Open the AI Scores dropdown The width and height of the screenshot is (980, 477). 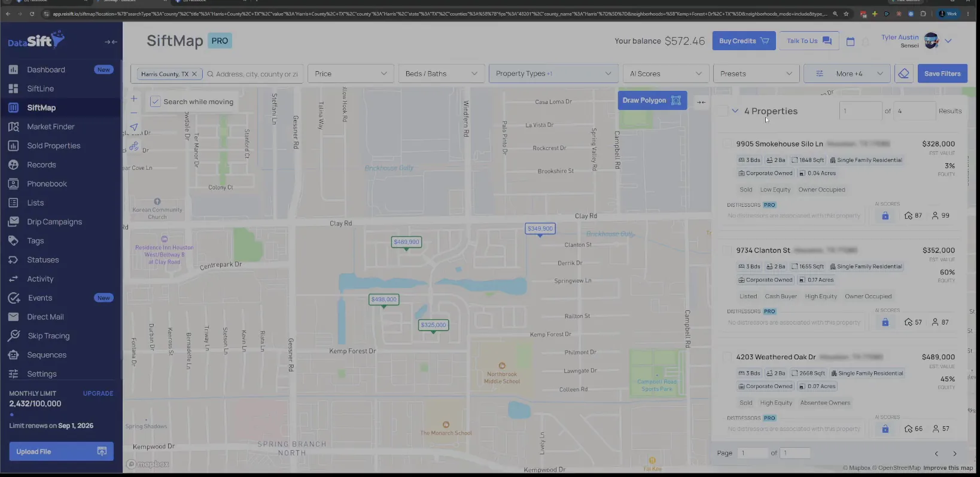pos(665,74)
